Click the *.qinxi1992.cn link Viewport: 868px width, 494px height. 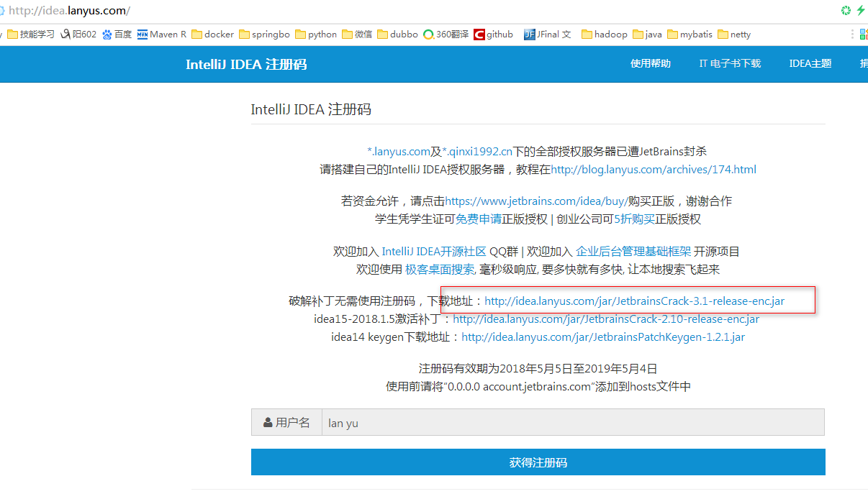coord(477,151)
